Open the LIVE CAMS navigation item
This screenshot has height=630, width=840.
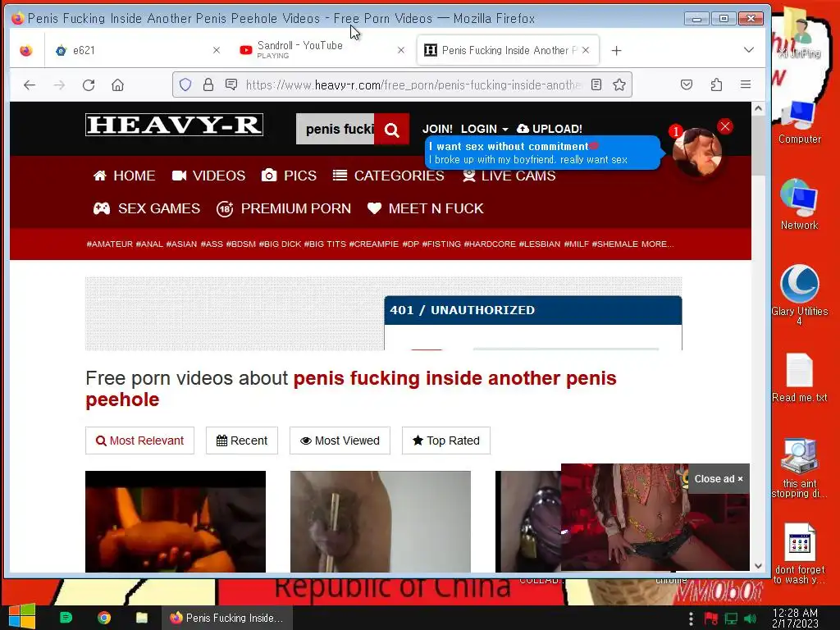point(509,176)
